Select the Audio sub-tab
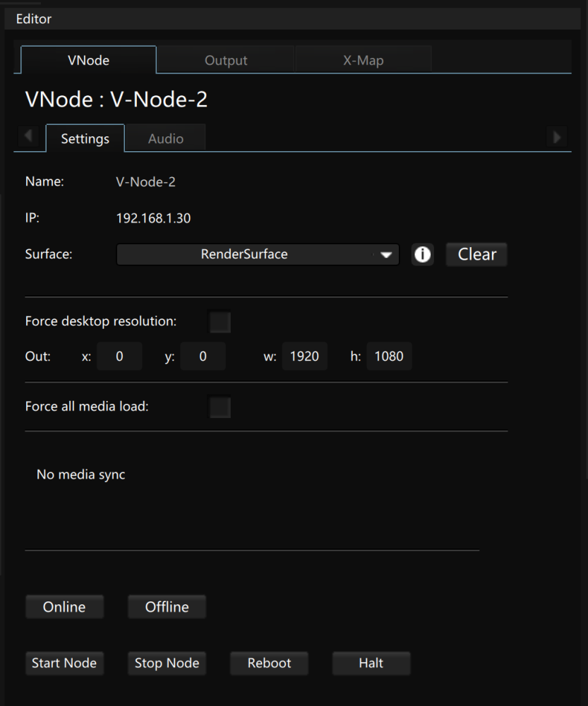Viewport: 588px width, 706px height. 166,139
